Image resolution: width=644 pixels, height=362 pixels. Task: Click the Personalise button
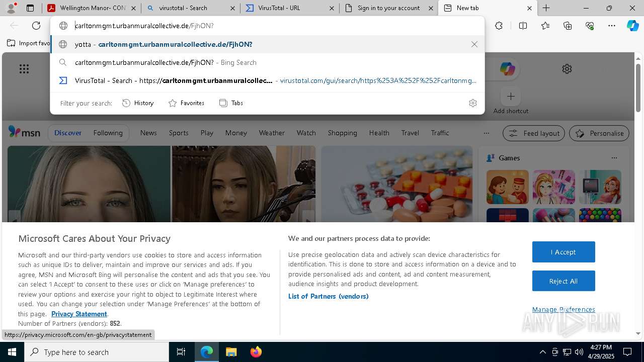click(599, 133)
